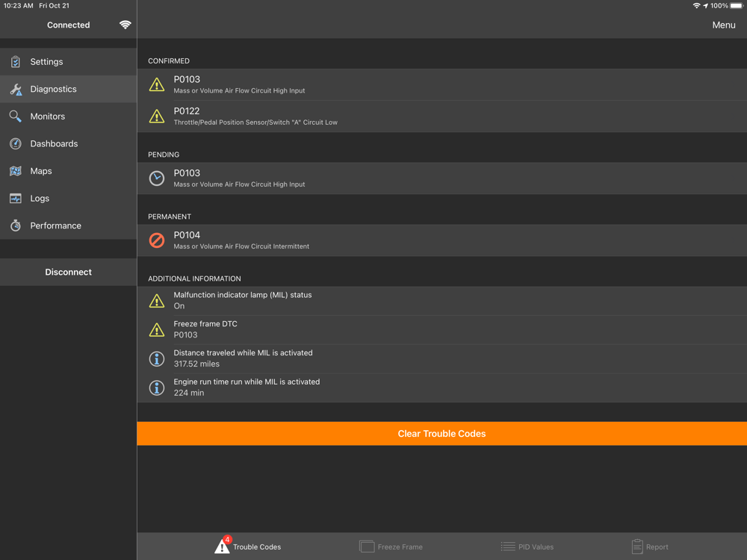
Task: Tap the Report clipboard icon
Action: [x=637, y=547]
